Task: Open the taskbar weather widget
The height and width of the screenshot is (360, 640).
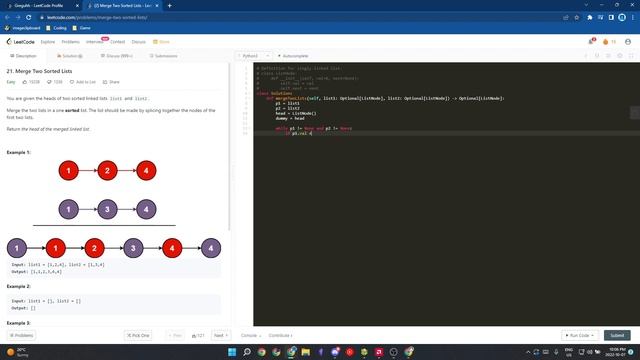Action: coord(18,352)
